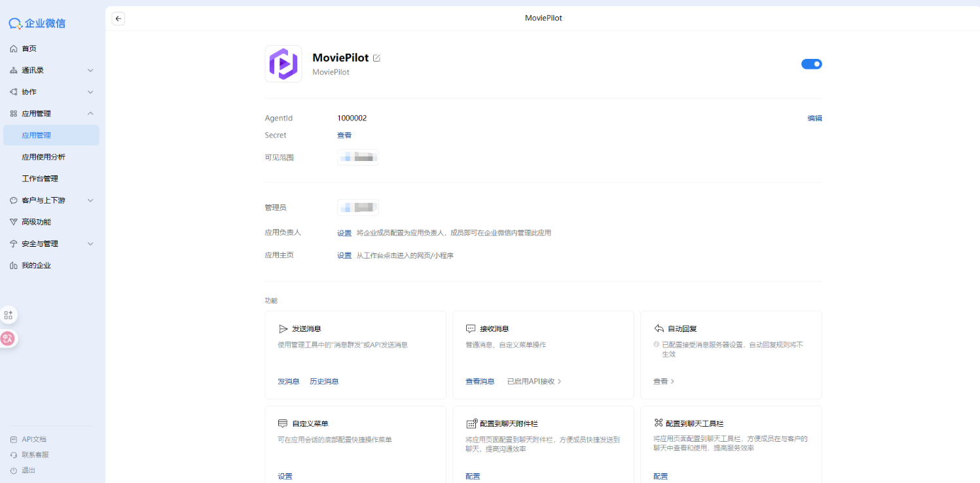Open the 首页 home page
Image resolution: width=980 pixels, height=483 pixels.
[52, 48]
